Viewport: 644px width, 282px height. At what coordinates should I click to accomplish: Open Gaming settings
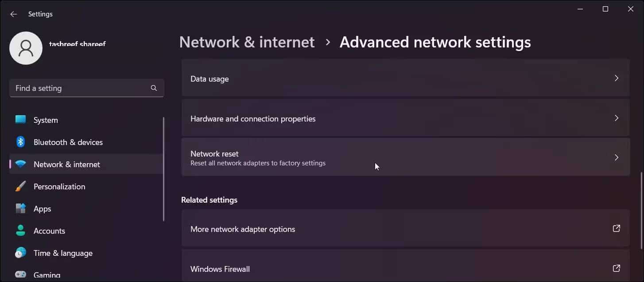click(47, 274)
